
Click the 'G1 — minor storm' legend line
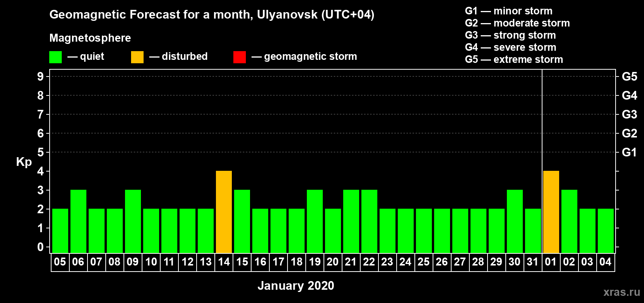pyautogui.click(x=509, y=11)
